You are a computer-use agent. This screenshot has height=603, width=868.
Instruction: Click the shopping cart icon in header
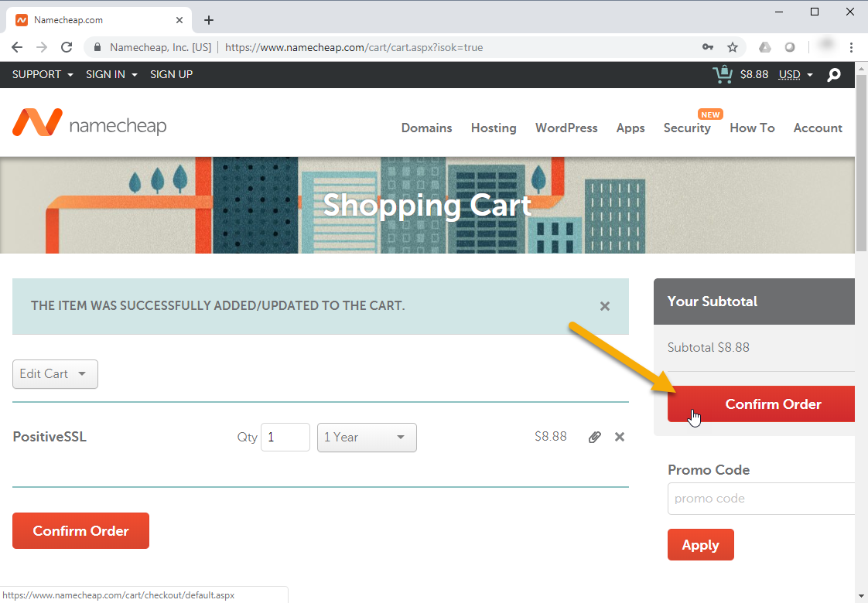[x=723, y=74]
